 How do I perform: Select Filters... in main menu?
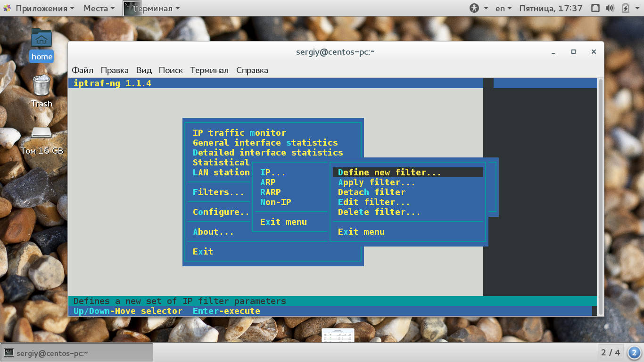[x=219, y=192]
